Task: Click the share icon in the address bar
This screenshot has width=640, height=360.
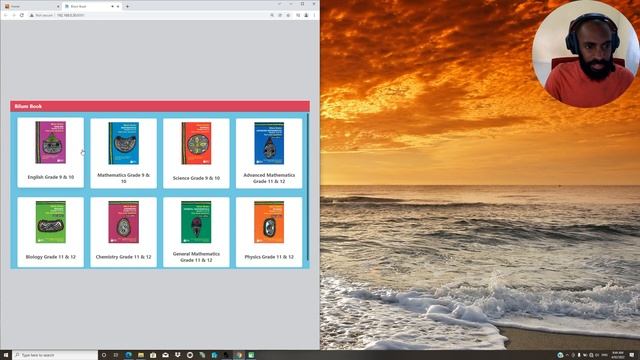Action: pyautogui.click(x=280, y=15)
